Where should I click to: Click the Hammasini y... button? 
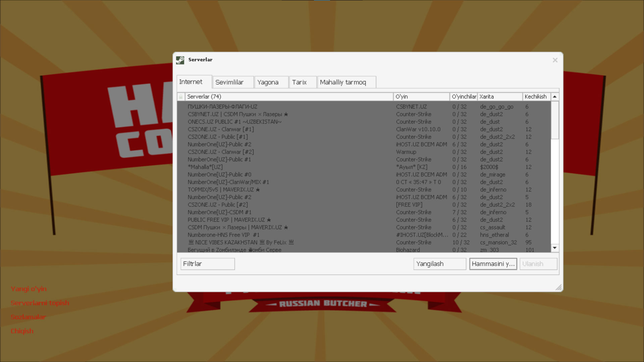(x=493, y=264)
